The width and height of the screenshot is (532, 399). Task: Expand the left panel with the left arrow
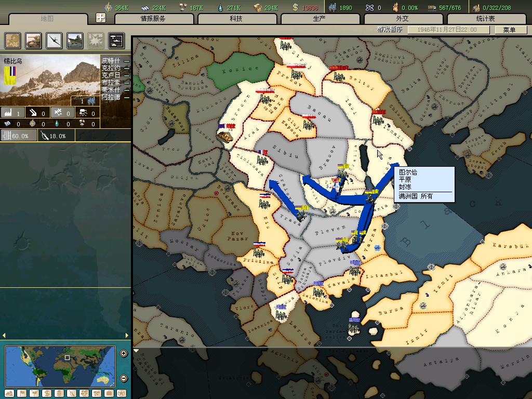click(x=4, y=336)
